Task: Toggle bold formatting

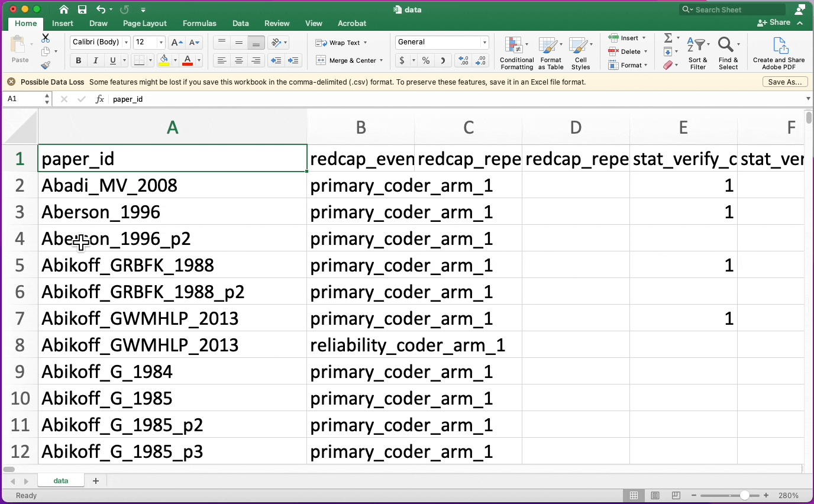Action: [x=78, y=60]
